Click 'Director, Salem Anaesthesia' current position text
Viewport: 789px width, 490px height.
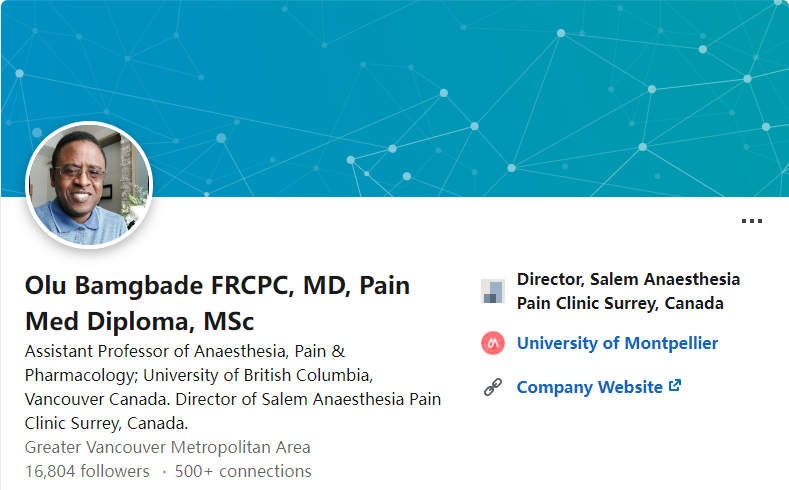tap(628, 279)
